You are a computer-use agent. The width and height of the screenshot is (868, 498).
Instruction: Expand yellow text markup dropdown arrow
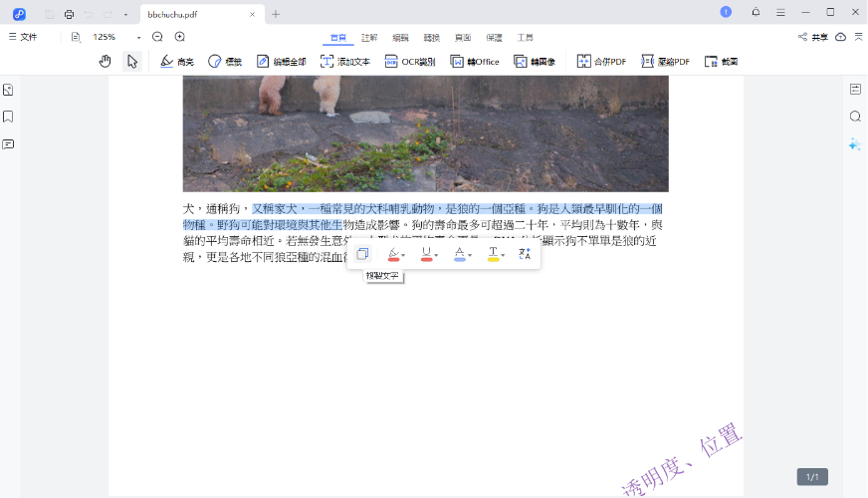tap(503, 255)
